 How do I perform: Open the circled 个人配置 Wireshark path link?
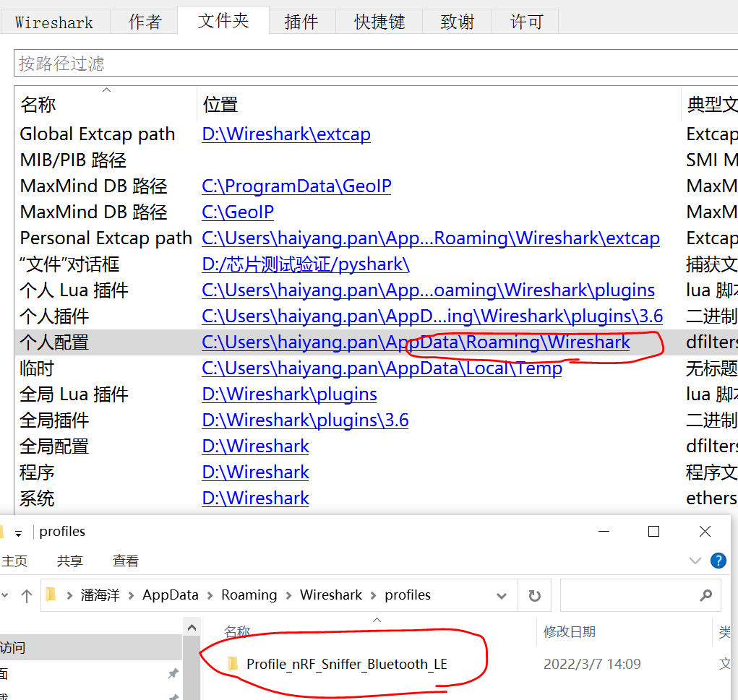(x=416, y=342)
